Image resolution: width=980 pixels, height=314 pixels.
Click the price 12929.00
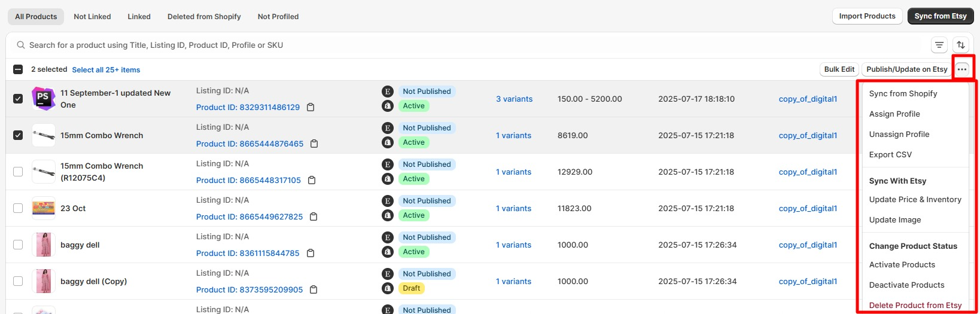tap(575, 172)
